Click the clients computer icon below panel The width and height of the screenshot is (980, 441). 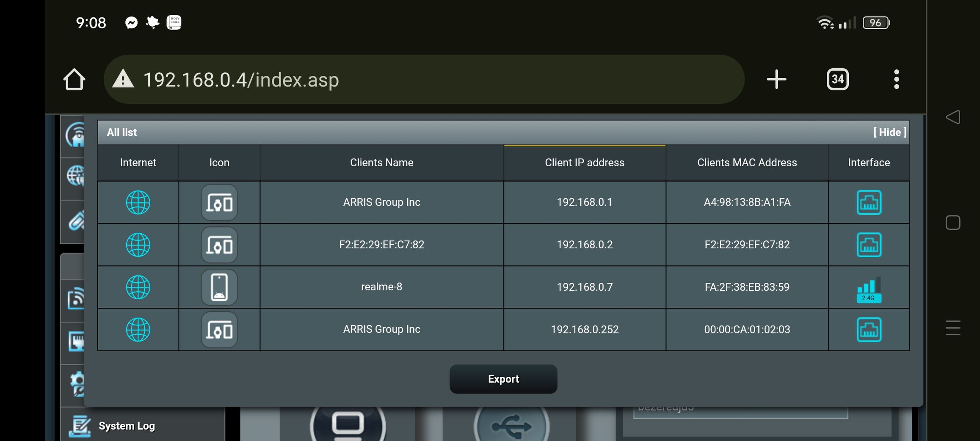coord(348,424)
